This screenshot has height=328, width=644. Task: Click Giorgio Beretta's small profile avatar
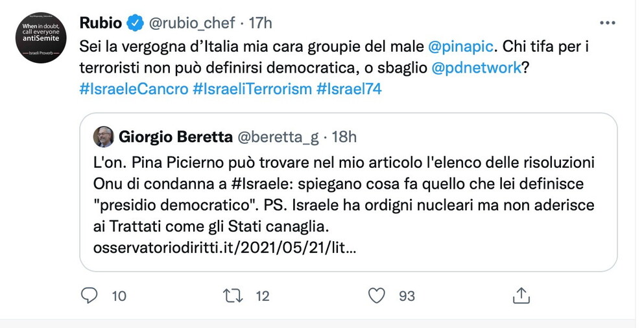click(104, 137)
